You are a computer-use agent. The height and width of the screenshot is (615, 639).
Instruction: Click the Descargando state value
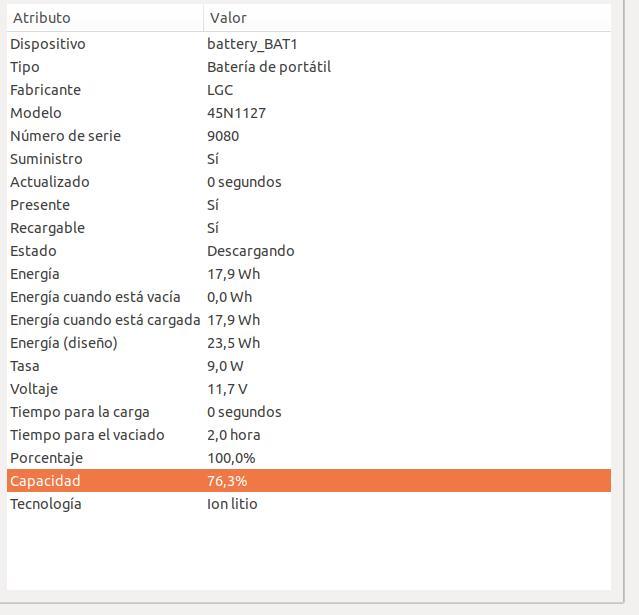point(251,251)
